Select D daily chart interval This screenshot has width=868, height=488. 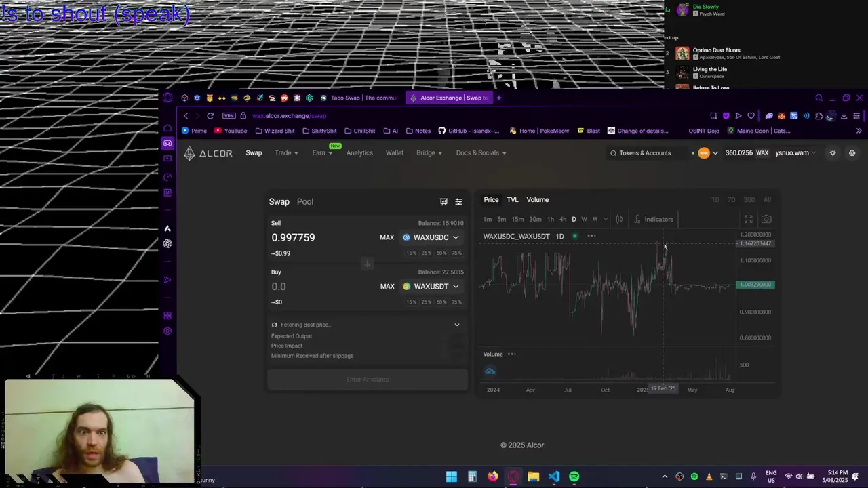tap(574, 219)
